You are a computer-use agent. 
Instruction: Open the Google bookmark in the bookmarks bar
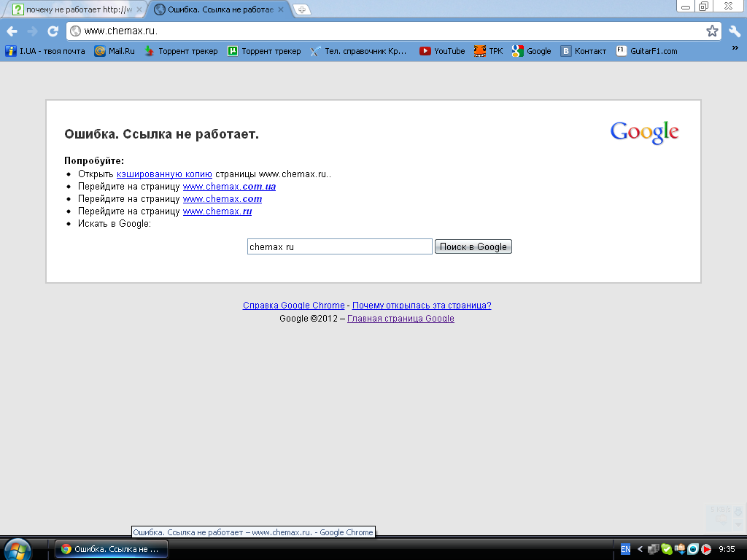point(532,51)
